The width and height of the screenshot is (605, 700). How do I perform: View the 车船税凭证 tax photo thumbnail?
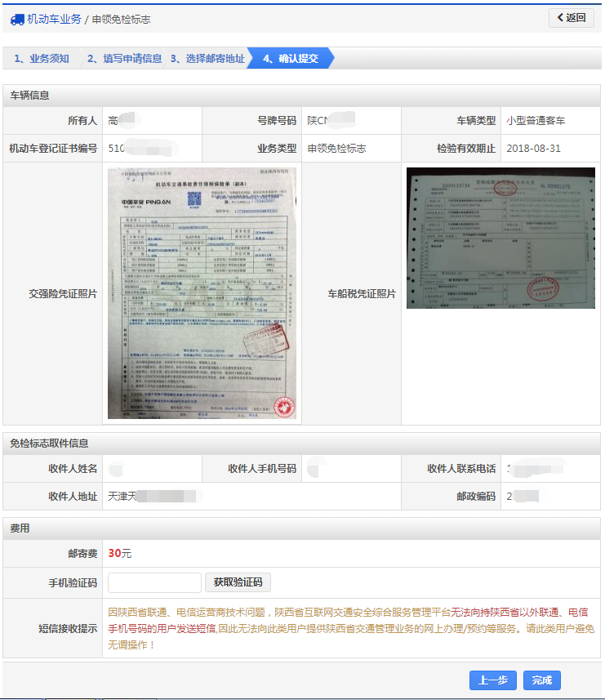pos(500,238)
